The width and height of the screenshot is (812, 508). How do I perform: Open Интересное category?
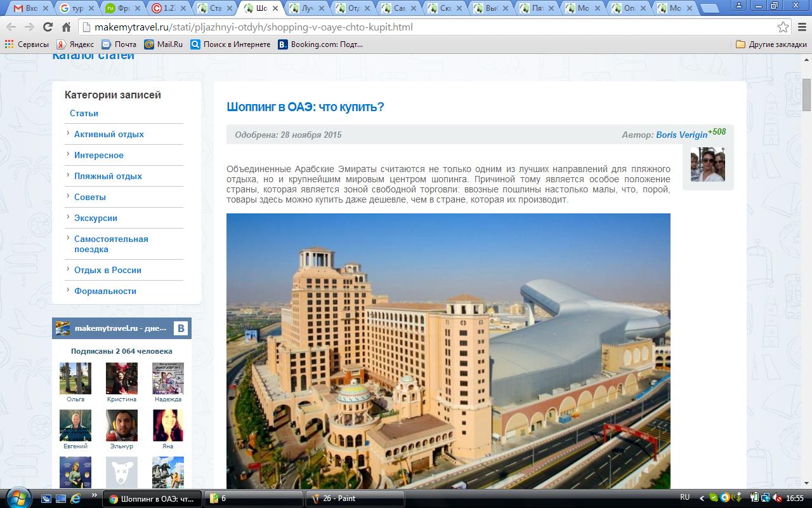point(99,155)
